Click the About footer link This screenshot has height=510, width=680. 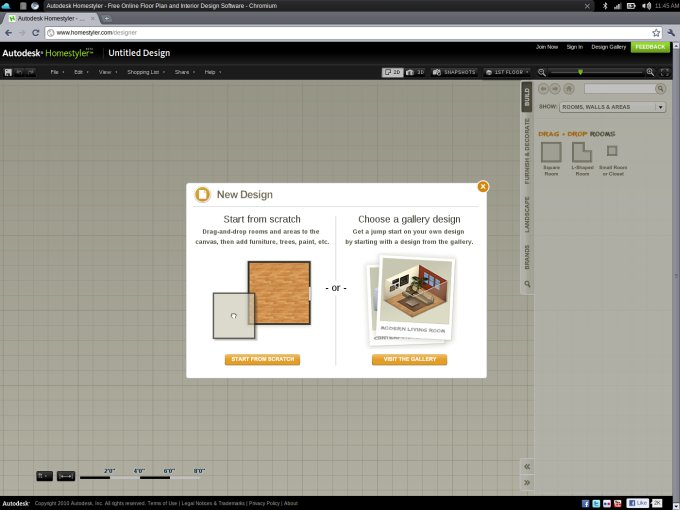[x=291, y=503]
